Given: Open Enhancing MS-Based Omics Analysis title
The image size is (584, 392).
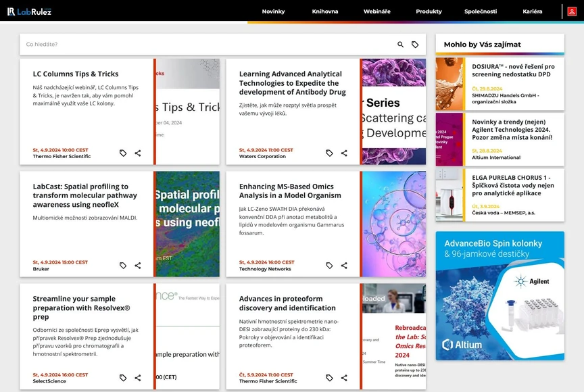Looking at the screenshot, I should 290,191.
